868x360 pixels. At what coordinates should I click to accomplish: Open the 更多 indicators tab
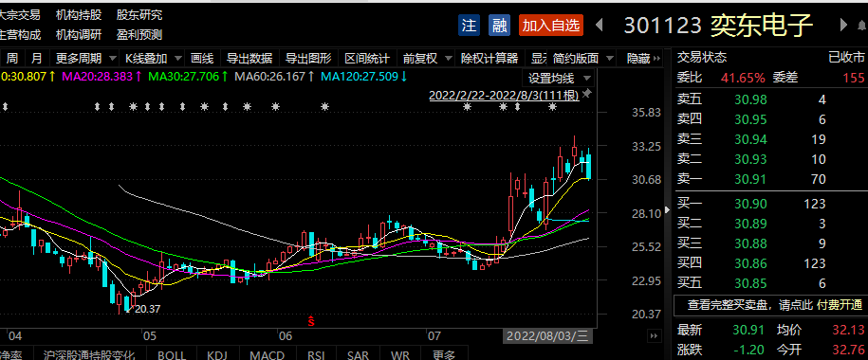[x=444, y=354]
